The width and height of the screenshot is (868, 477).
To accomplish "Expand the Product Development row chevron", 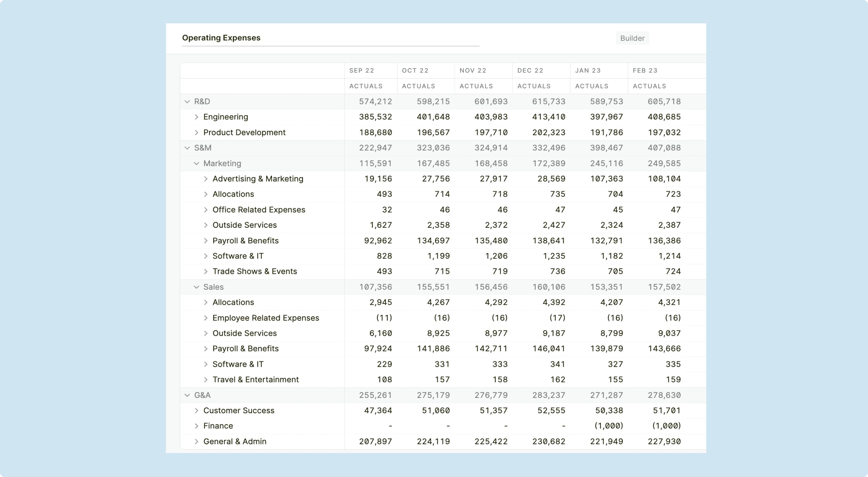I will tap(196, 132).
